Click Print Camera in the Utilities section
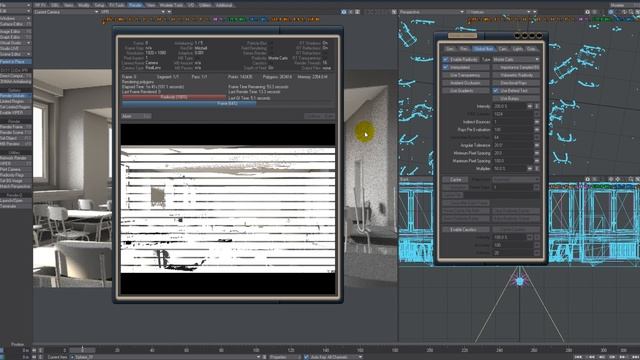The width and height of the screenshot is (640, 360). [x=16, y=169]
